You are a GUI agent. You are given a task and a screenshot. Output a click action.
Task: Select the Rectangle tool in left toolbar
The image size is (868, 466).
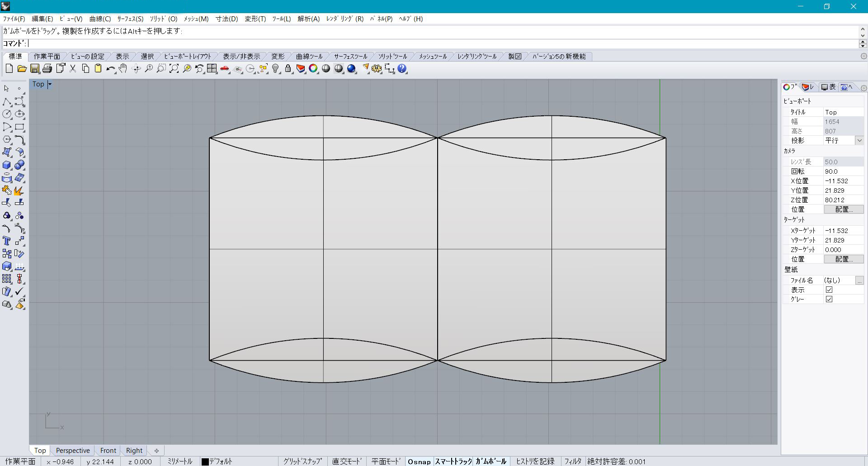click(x=19, y=127)
